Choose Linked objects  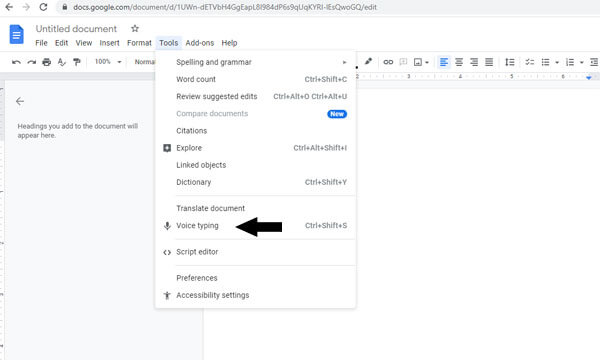click(x=256, y=165)
